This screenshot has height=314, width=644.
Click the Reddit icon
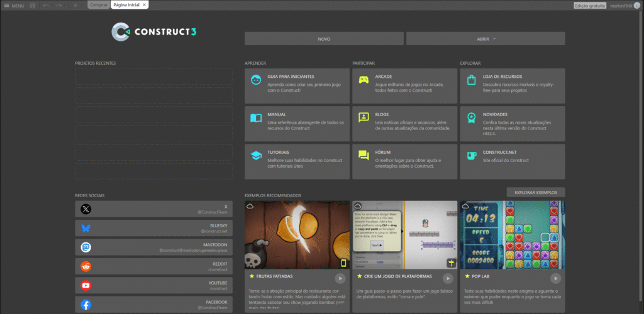pos(86,266)
